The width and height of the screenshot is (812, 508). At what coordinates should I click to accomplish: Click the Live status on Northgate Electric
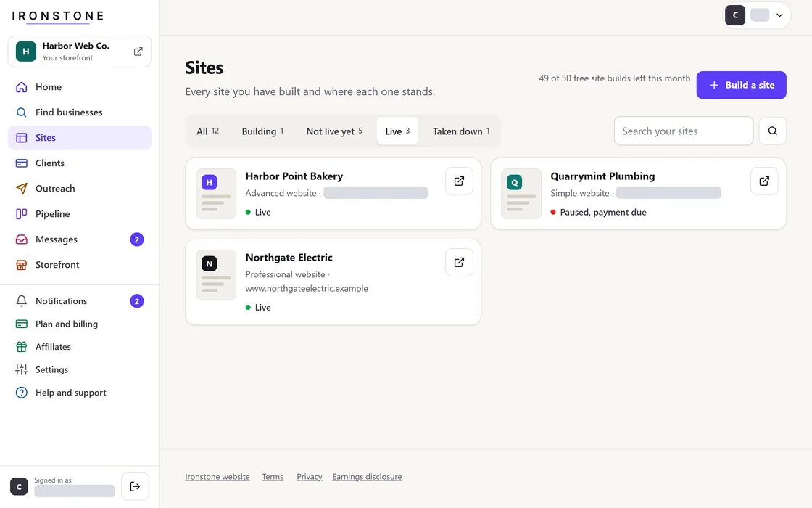pos(258,308)
